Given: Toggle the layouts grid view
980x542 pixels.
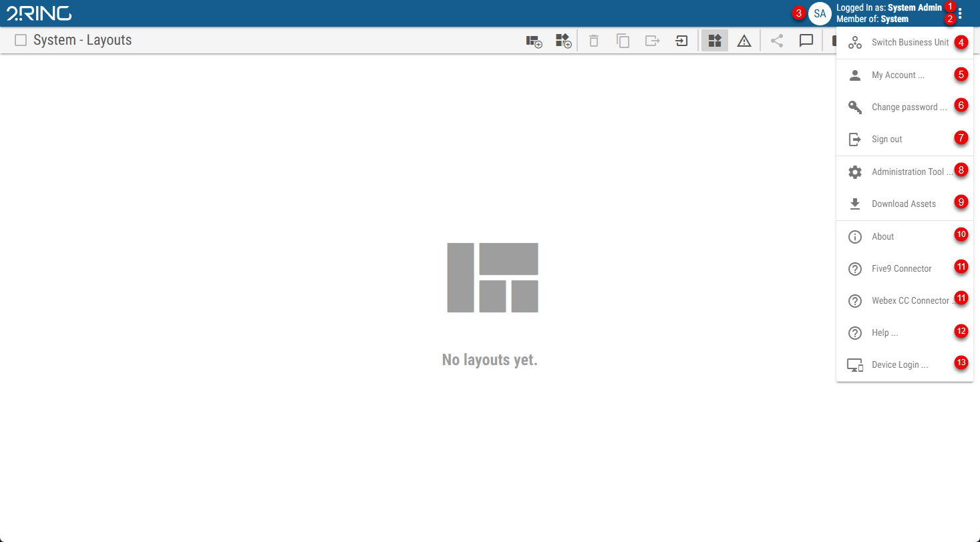Looking at the screenshot, I should point(714,41).
